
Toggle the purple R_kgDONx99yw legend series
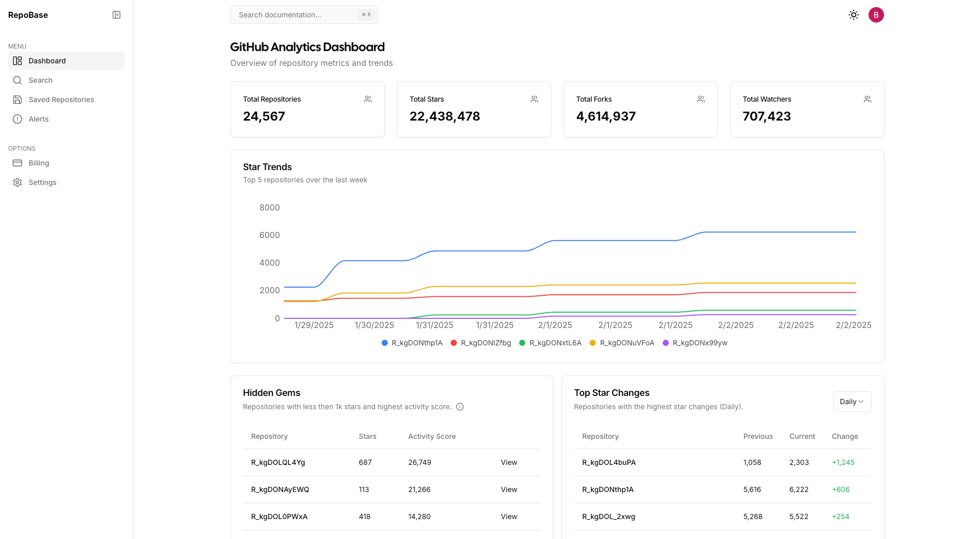pos(695,343)
